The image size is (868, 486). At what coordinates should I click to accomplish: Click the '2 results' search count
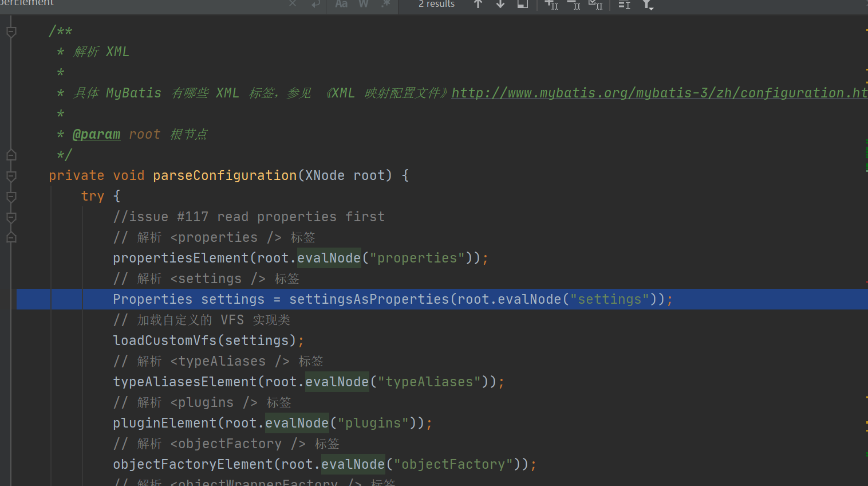pos(436,4)
